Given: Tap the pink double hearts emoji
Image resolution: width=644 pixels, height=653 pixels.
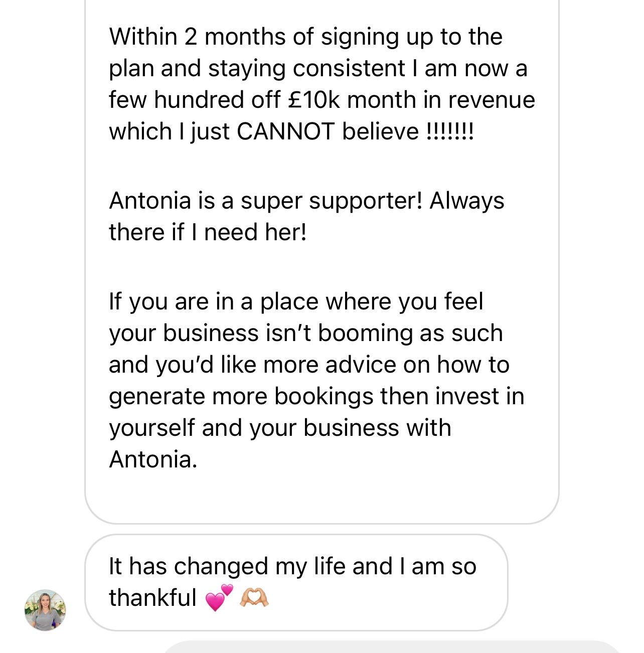Looking at the screenshot, I should point(219,597).
